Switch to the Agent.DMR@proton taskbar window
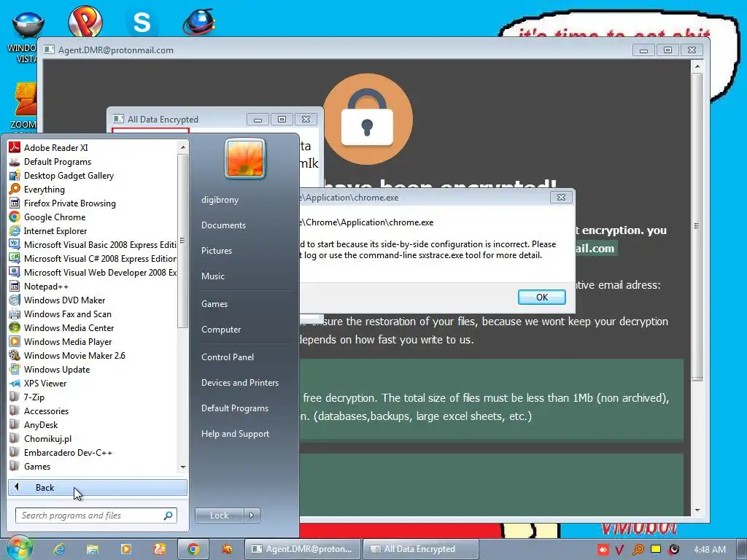Screen dimensions: 747x560 pos(303,549)
